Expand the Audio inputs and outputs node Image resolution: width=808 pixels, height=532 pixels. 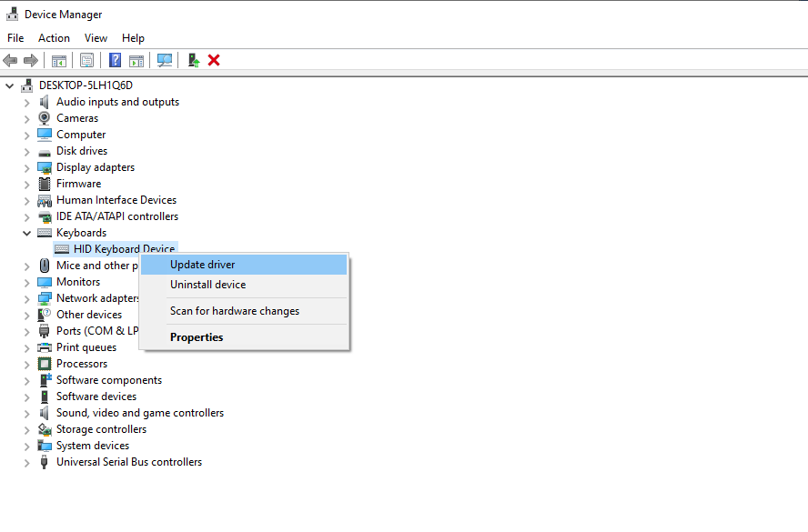[26, 102]
